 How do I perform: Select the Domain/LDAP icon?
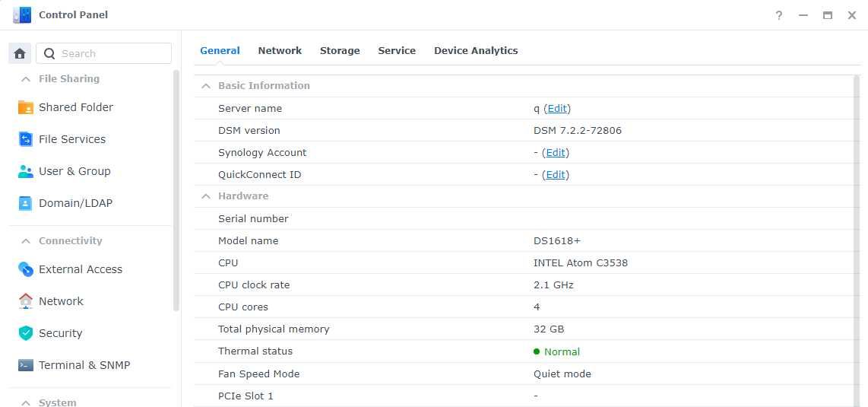[26, 203]
